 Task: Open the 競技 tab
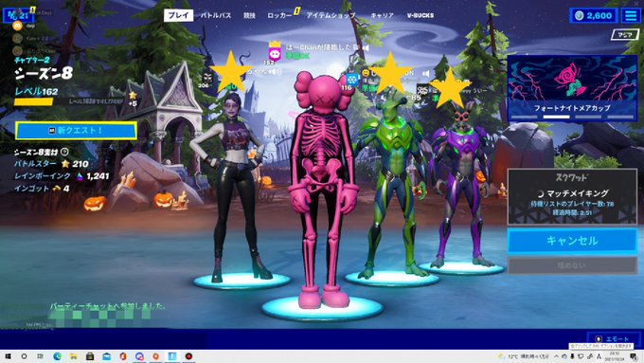(x=249, y=15)
